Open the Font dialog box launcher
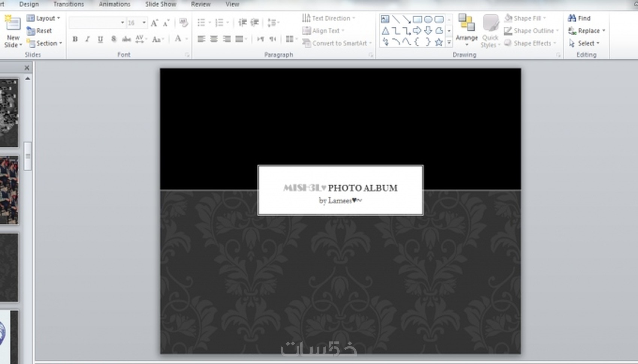Screen dimensions: 638x364 pos(187,55)
